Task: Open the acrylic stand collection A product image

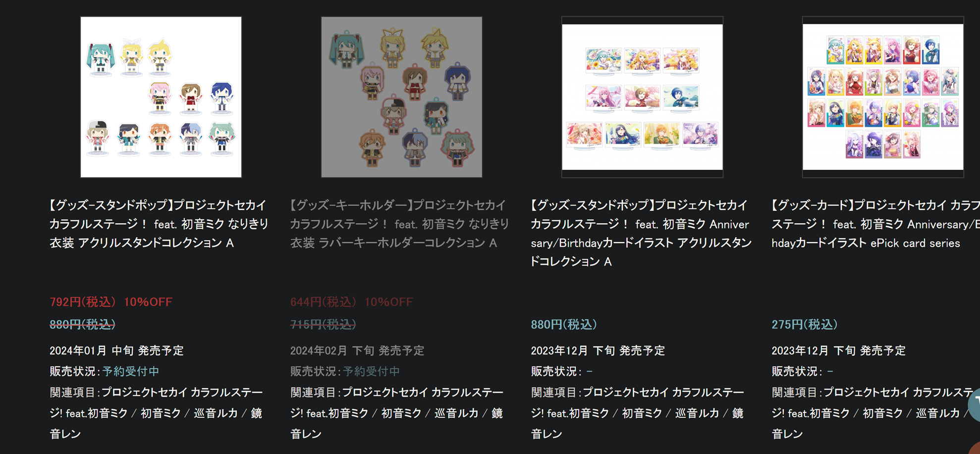Action: click(x=161, y=97)
